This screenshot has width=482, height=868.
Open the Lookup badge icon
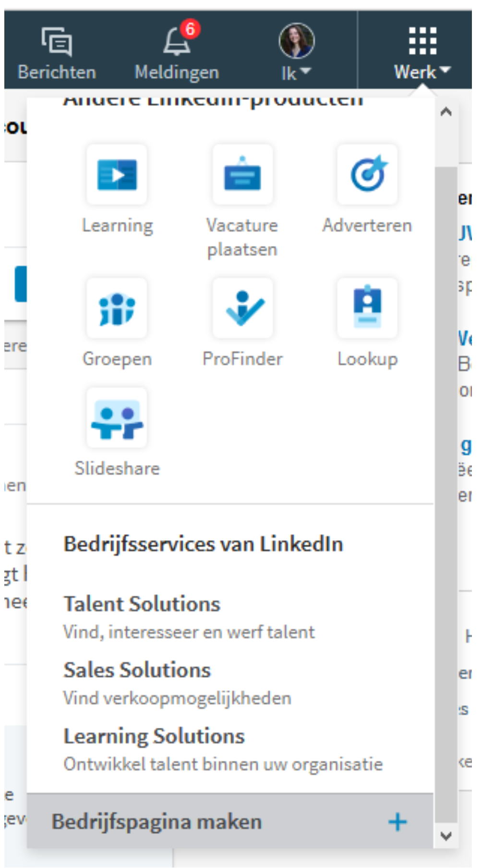pos(367,308)
